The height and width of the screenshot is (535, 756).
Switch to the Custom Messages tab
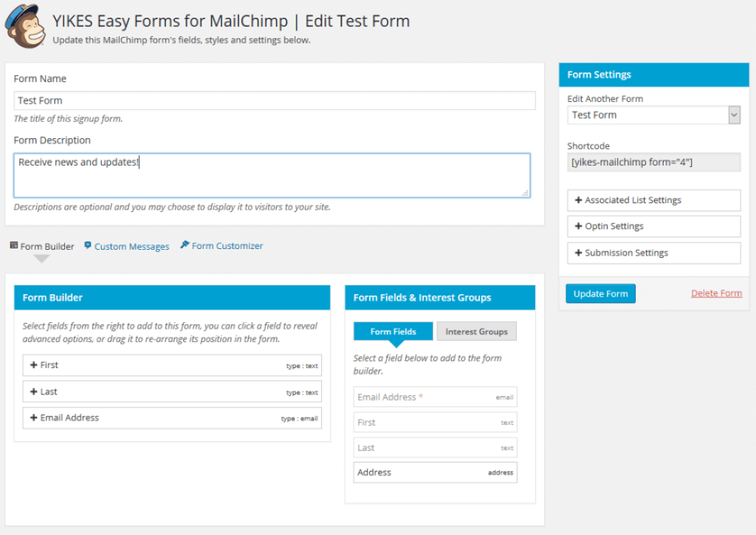tap(127, 246)
